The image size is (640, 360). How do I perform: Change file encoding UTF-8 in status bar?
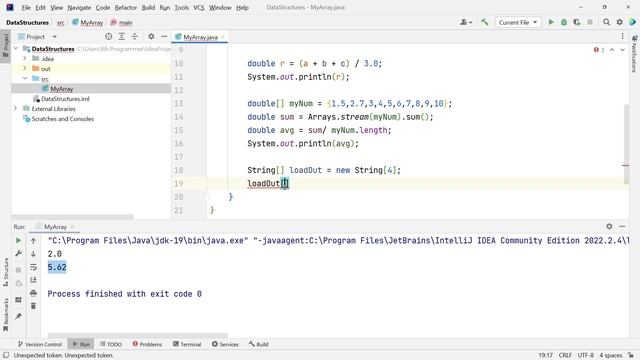[x=586, y=355]
